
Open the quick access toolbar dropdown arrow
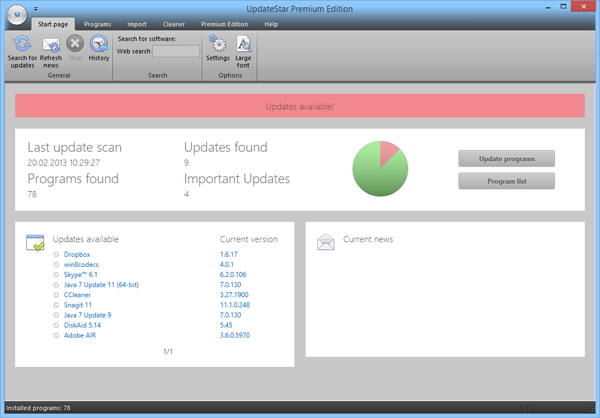35,8
